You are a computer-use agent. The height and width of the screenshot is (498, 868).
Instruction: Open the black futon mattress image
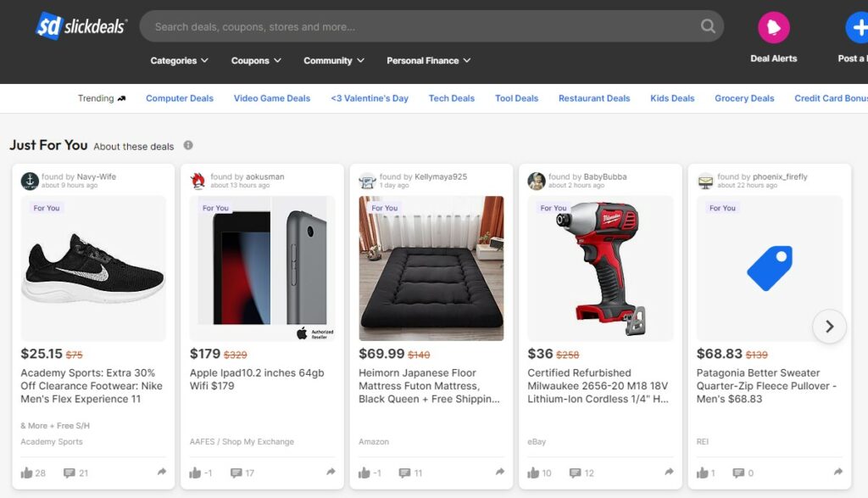431,268
